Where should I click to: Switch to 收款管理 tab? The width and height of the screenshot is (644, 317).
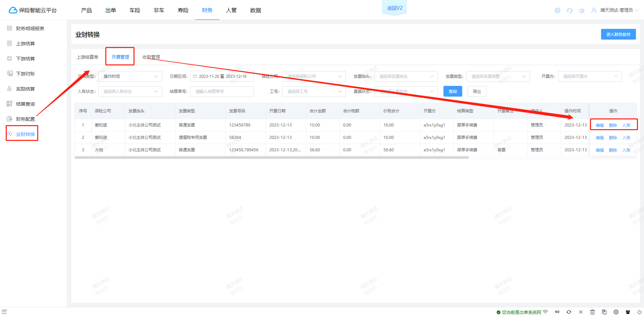tap(151, 57)
